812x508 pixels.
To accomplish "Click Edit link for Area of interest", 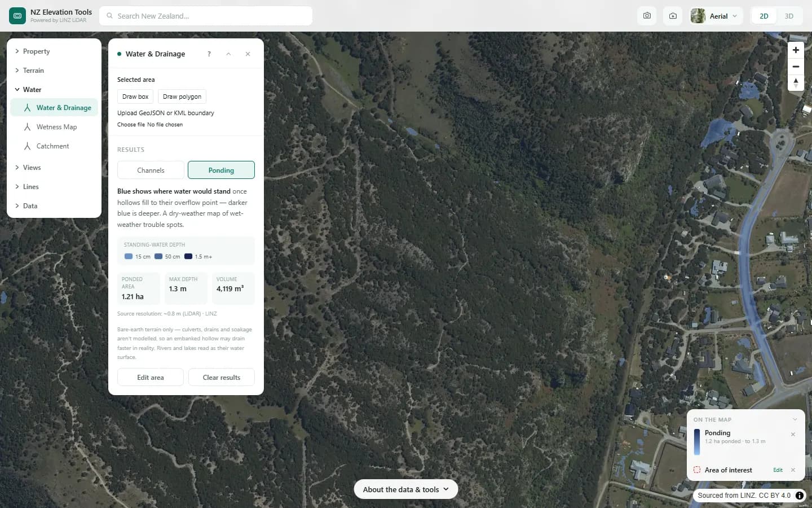I will coord(778,470).
